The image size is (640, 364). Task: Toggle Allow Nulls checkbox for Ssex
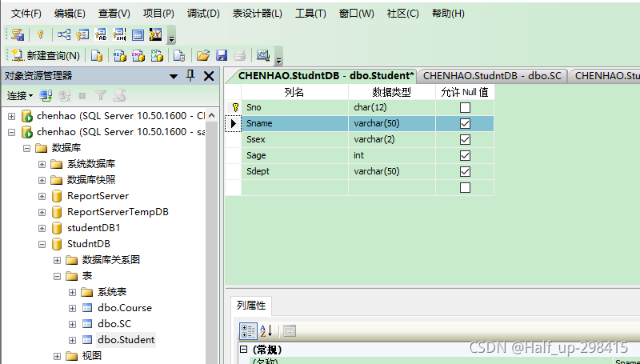coord(465,139)
